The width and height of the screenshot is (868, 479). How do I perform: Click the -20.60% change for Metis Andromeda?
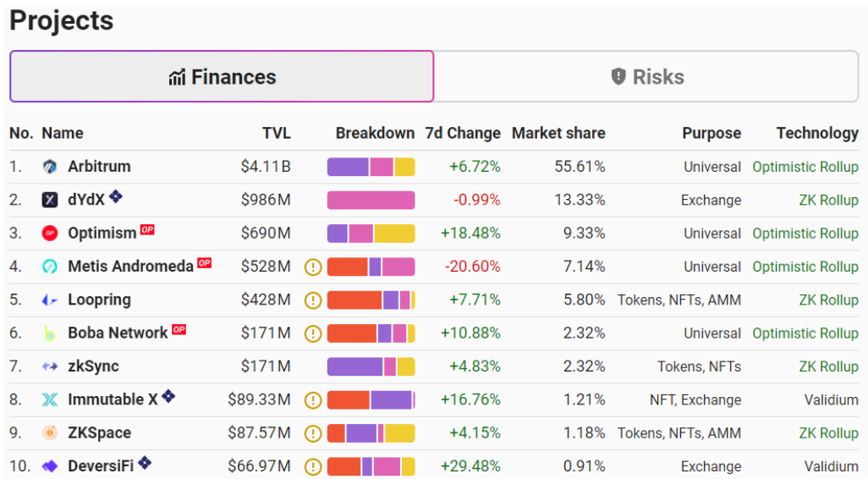473,267
